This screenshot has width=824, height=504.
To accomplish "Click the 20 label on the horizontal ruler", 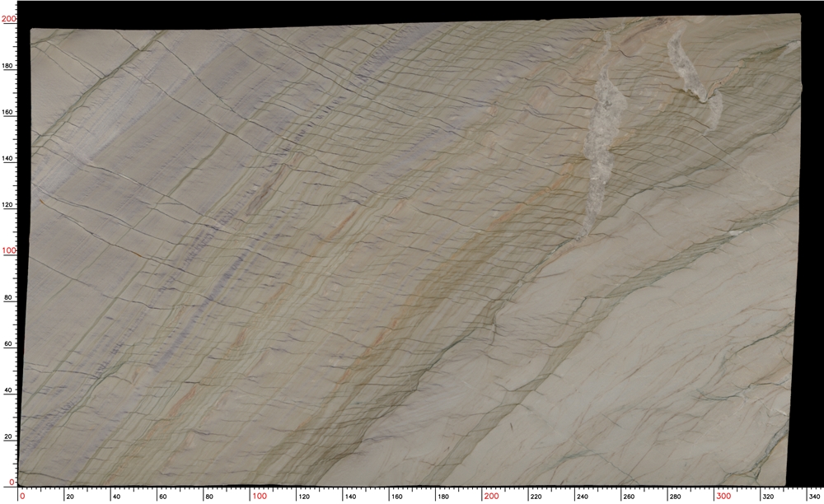I will point(70,497).
